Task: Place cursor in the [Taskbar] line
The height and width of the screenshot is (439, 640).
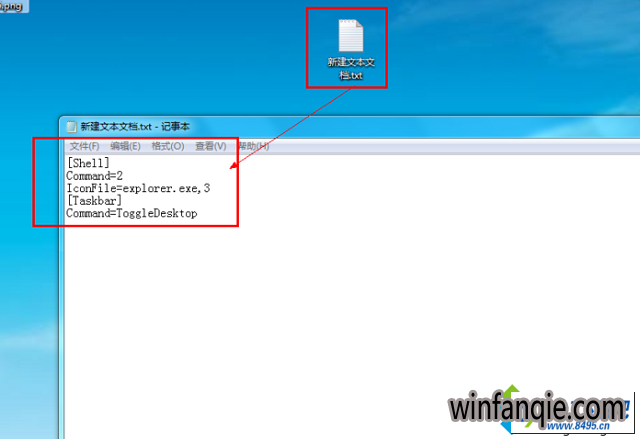Action: pos(94,201)
